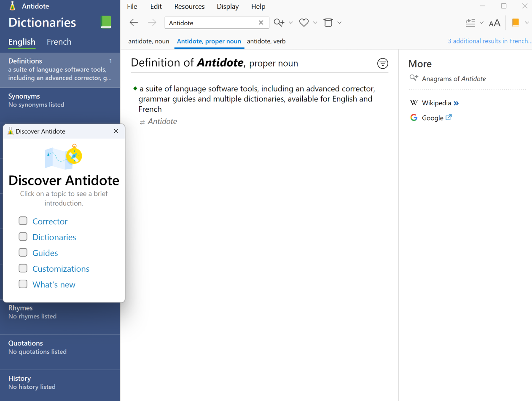Expand the favorites heart dropdown arrow
This screenshot has height=401, width=532.
click(315, 23)
